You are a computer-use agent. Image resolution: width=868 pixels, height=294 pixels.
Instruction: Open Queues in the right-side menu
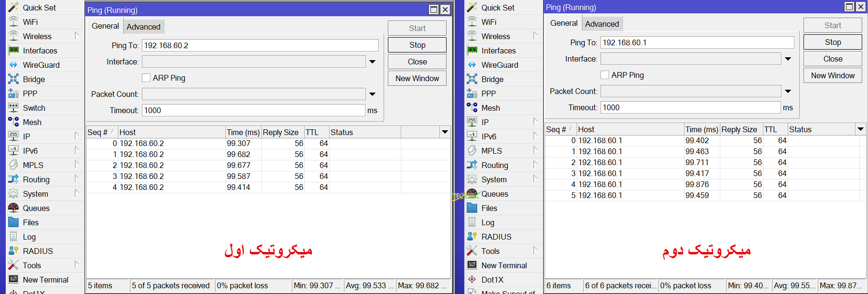pyautogui.click(x=494, y=194)
